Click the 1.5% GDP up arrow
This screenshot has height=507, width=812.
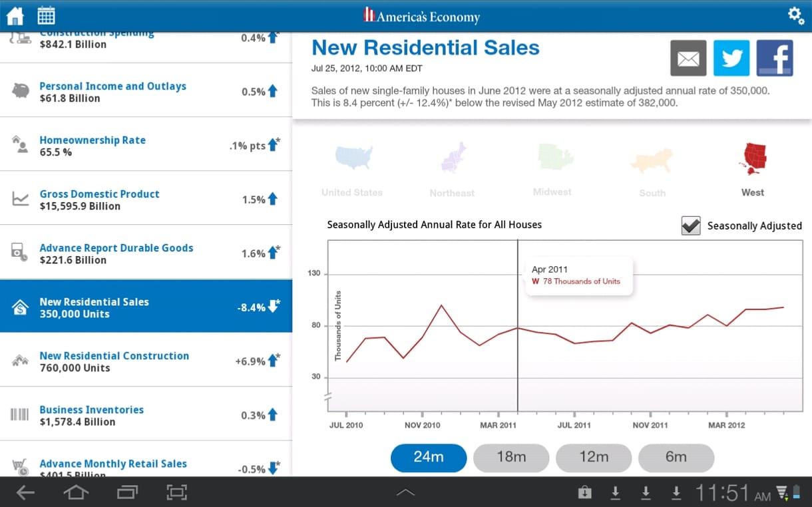273,199
